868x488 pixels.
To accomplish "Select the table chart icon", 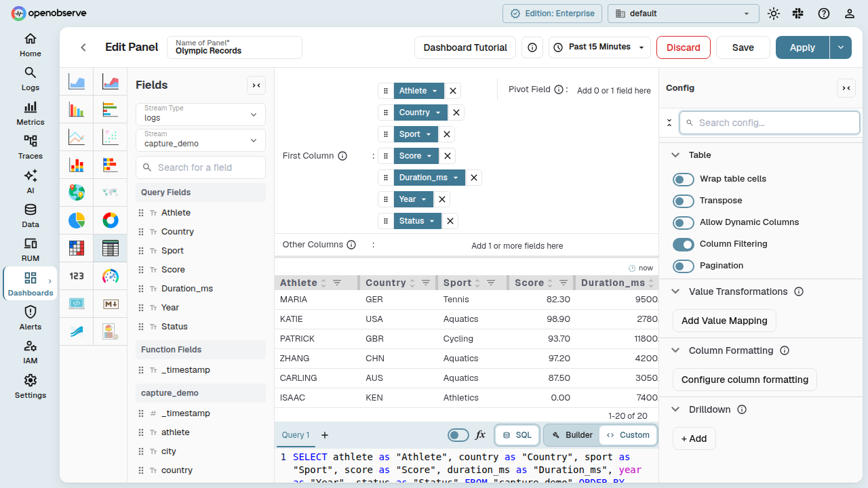I will (111, 248).
